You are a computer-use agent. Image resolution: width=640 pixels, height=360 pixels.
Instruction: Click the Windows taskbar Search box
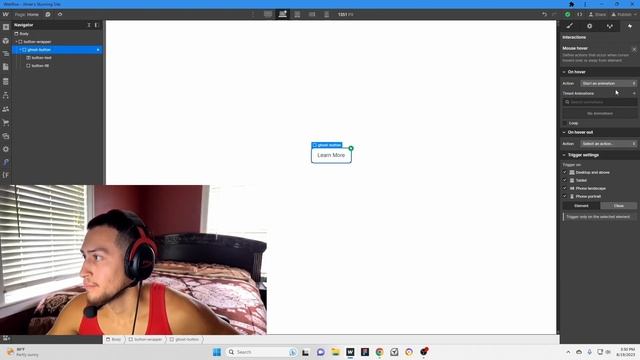point(261,352)
